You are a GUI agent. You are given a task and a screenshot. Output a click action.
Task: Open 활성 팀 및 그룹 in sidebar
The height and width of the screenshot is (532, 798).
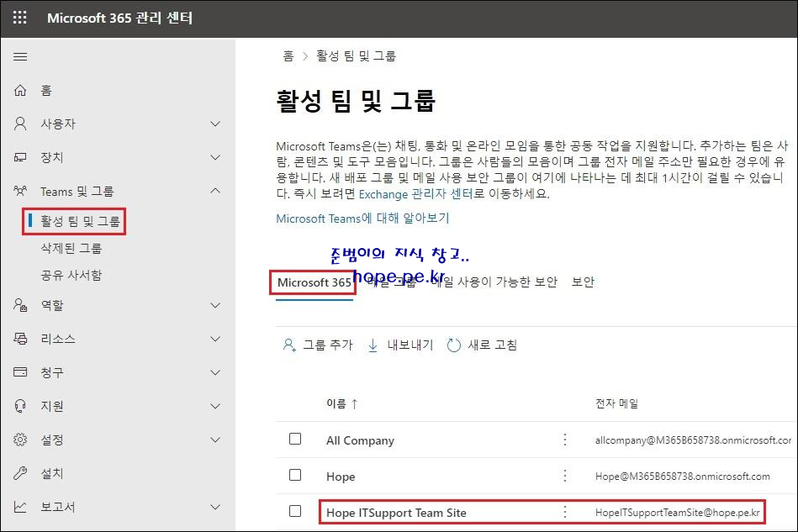tap(81, 221)
